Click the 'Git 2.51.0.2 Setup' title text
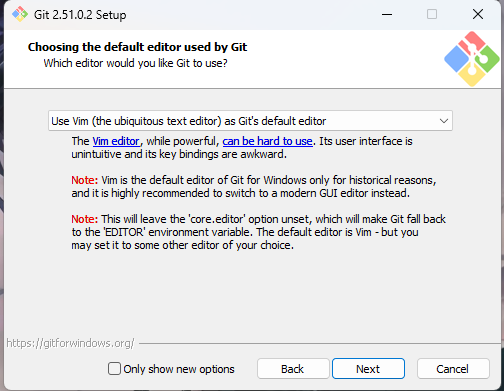Image resolution: width=504 pixels, height=391 pixels. coord(80,15)
